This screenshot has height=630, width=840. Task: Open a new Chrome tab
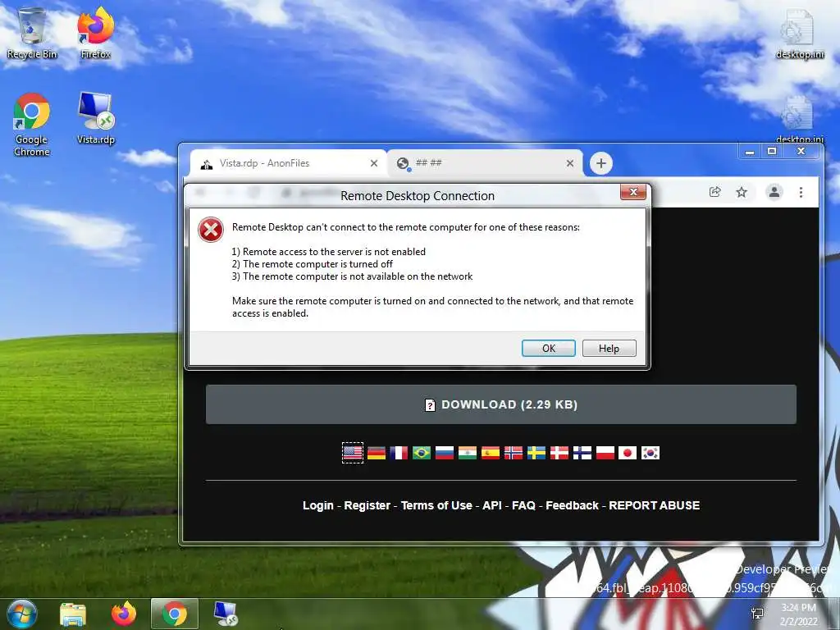601,163
